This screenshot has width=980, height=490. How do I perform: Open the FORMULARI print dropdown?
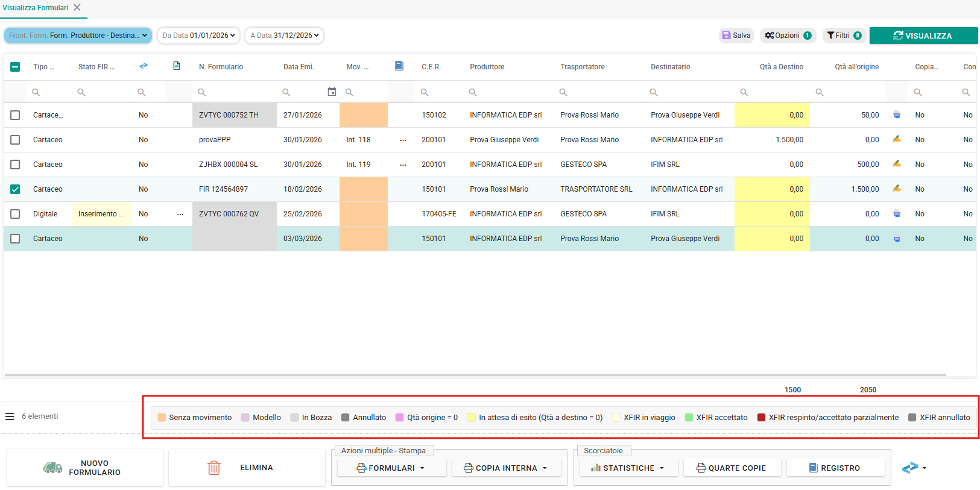point(391,468)
